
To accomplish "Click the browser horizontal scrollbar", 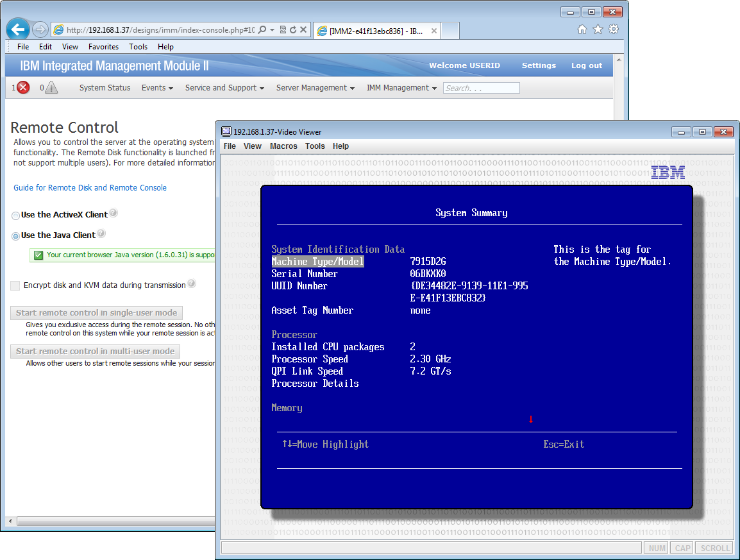I will coord(115,522).
